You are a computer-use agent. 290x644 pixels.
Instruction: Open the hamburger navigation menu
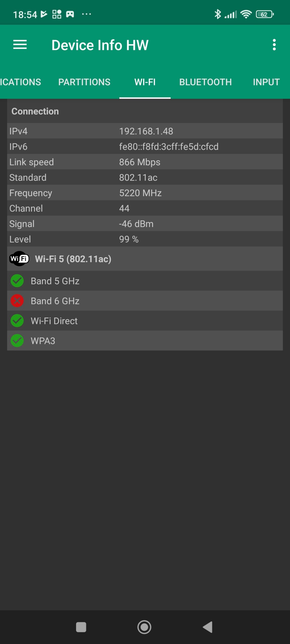point(20,45)
